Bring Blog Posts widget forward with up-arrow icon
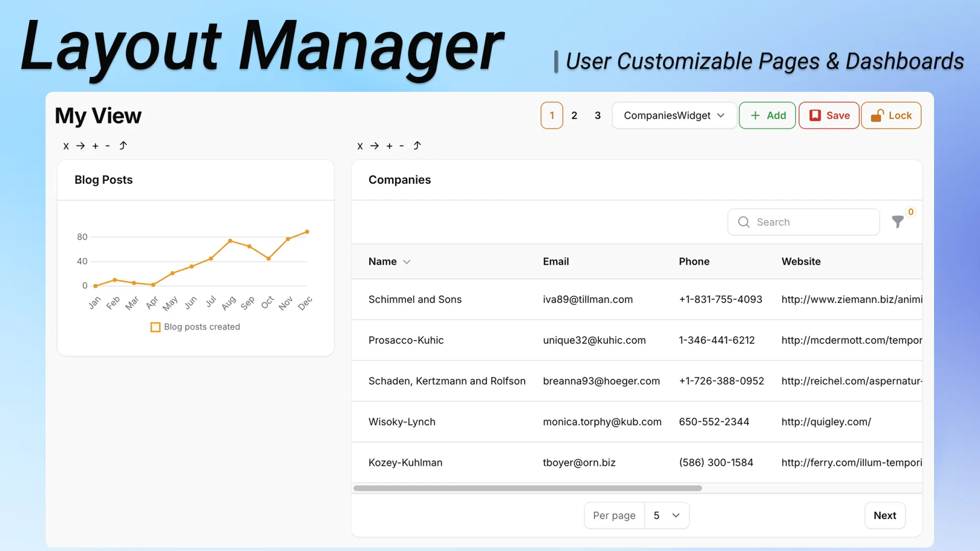The width and height of the screenshot is (980, 551). click(x=123, y=145)
